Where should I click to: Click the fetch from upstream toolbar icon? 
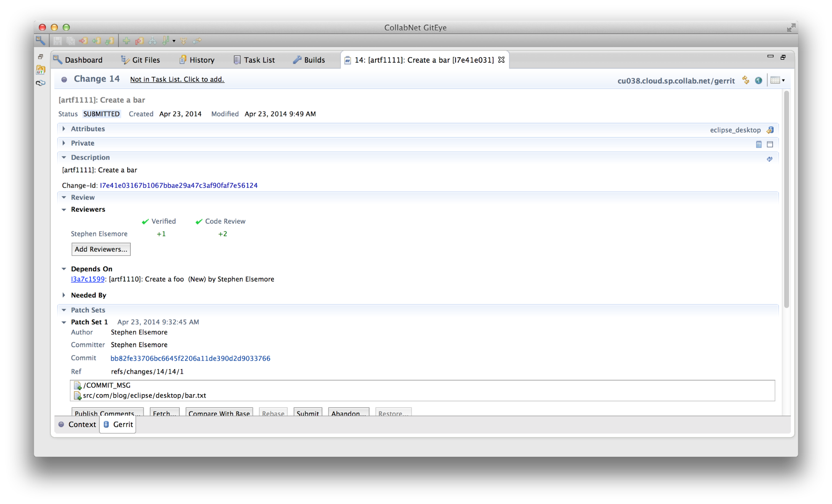point(97,40)
